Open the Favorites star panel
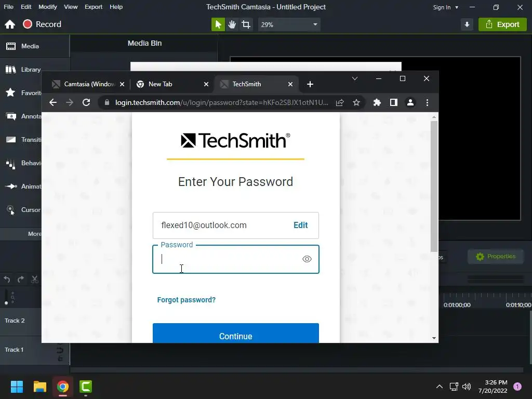This screenshot has width=532, height=399. coord(22,92)
